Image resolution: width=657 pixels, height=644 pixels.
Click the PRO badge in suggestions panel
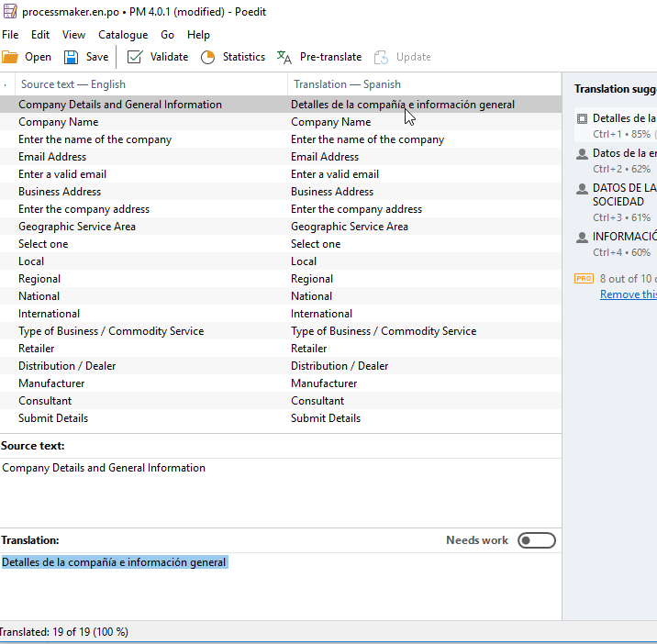(x=584, y=278)
